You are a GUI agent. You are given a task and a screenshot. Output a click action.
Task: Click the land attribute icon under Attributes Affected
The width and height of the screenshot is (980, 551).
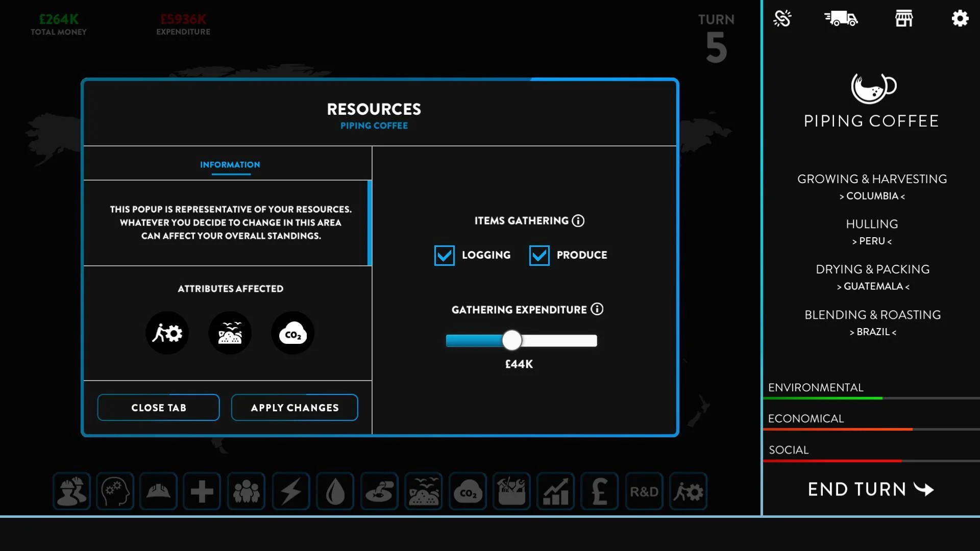pyautogui.click(x=230, y=333)
